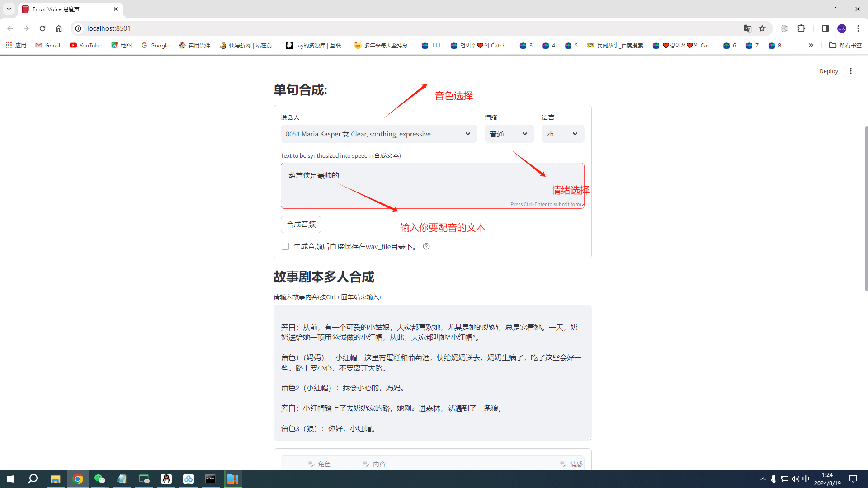The width and height of the screenshot is (868, 488).
Task: Open a new browser tab
Action: 132,9
